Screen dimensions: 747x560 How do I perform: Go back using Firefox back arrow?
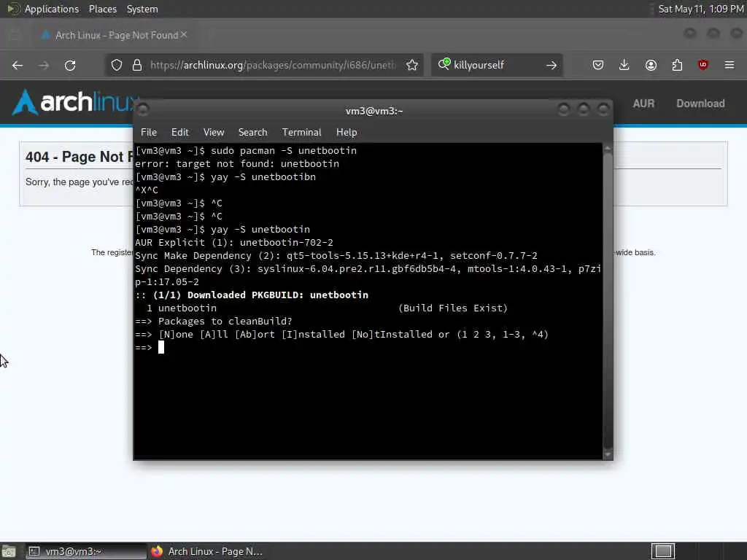coord(18,65)
